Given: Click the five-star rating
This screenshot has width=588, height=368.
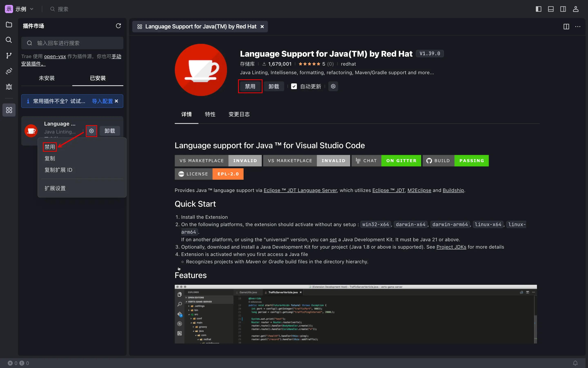Looking at the screenshot, I should (309, 64).
